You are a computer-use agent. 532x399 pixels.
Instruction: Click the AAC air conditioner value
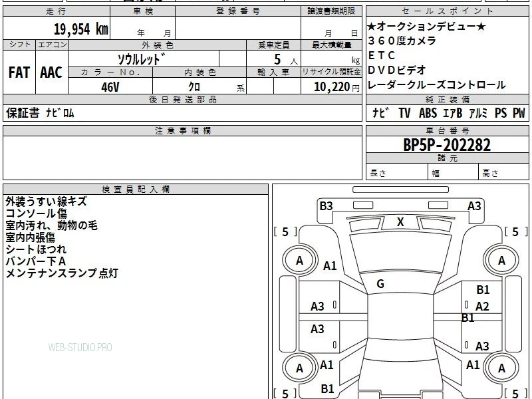(51, 72)
